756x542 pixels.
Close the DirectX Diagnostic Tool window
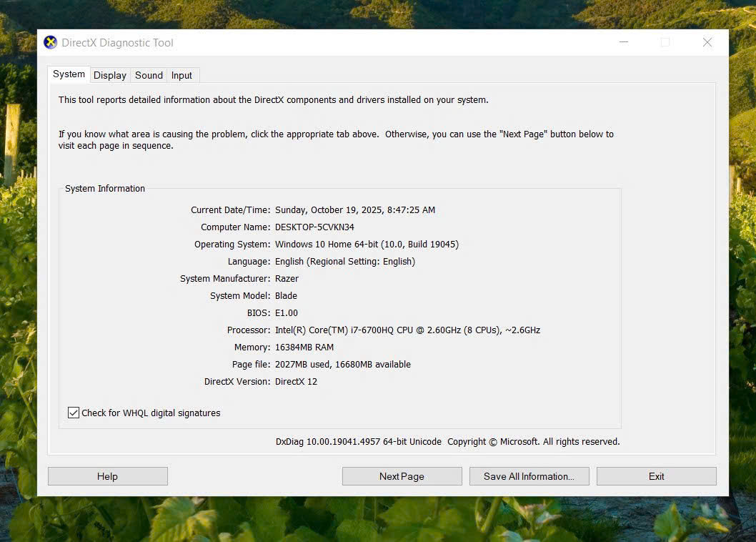pos(707,42)
